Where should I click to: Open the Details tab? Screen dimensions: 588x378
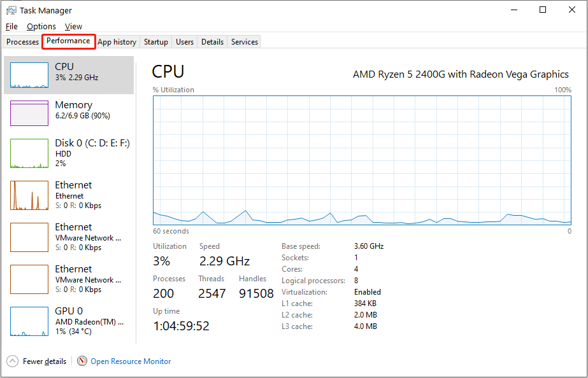[x=212, y=42]
